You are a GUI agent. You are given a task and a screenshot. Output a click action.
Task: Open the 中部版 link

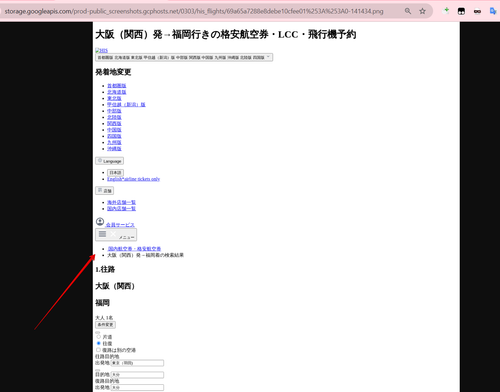(x=114, y=111)
